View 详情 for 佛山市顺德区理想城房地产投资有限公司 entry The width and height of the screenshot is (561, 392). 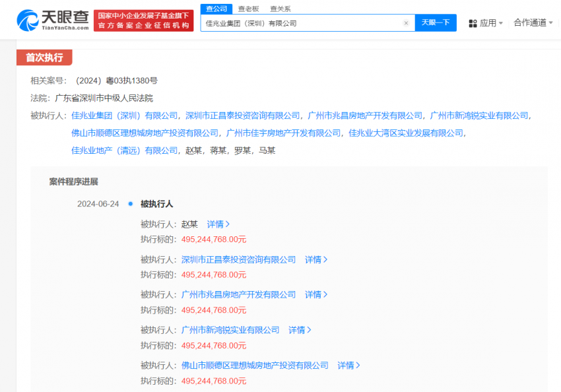coord(348,366)
